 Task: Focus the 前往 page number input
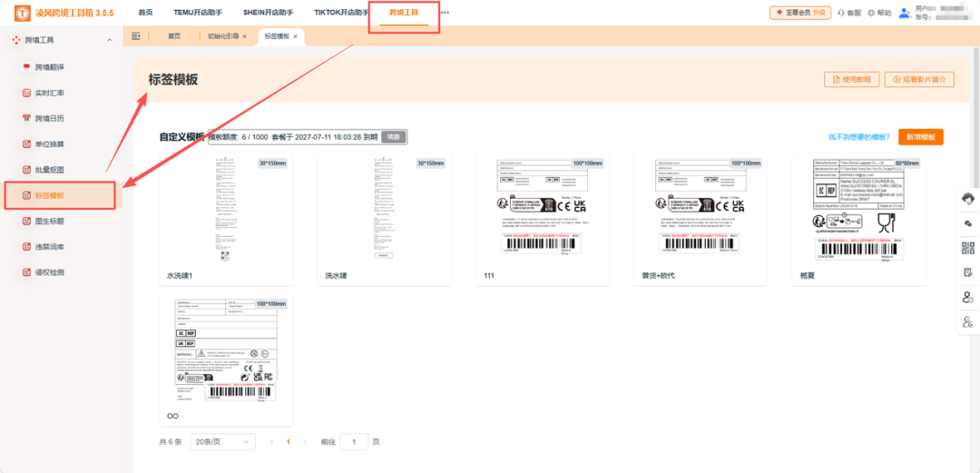coord(355,442)
